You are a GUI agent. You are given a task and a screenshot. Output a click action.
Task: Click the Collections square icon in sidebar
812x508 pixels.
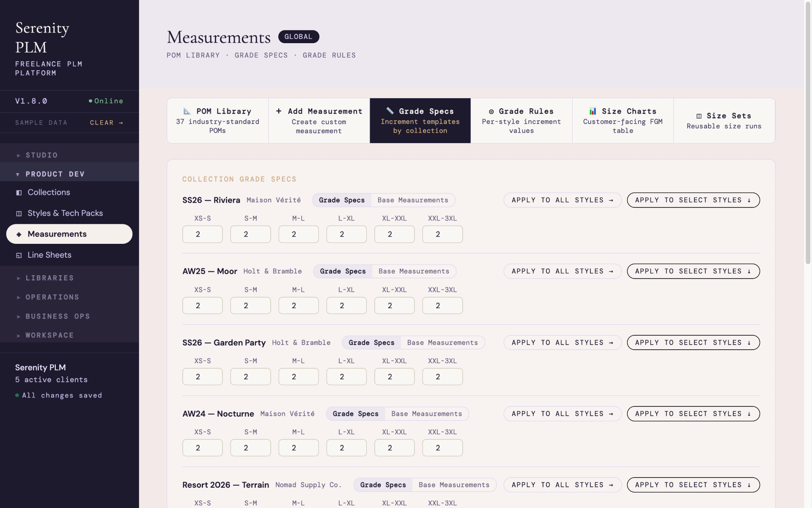tap(19, 193)
